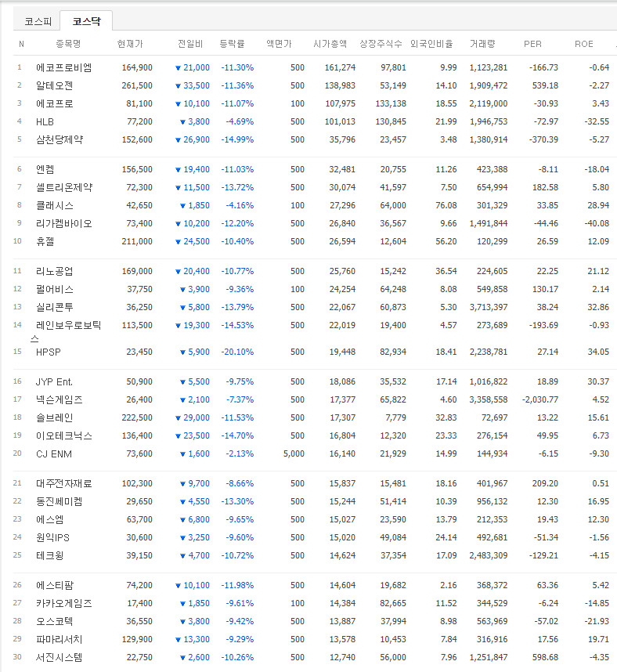Click the 56,000 listed shares value
This screenshot has width=617, height=672.
(393, 657)
